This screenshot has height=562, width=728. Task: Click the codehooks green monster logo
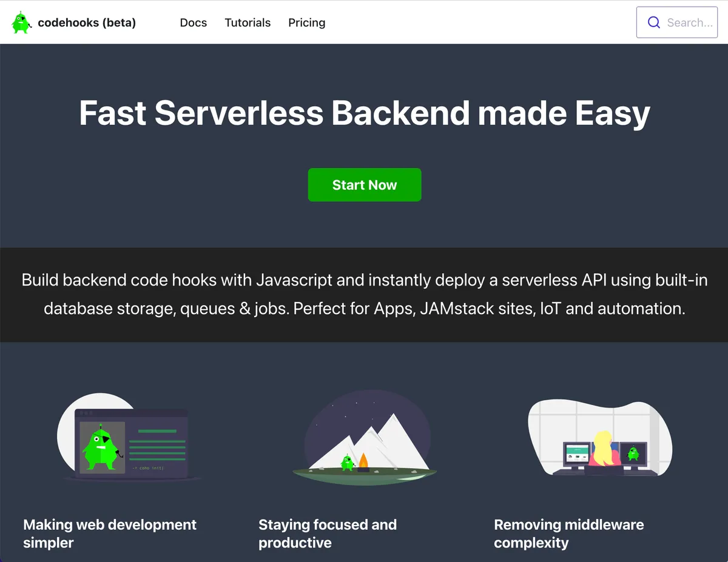pyautogui.click(x=21, y=22)
